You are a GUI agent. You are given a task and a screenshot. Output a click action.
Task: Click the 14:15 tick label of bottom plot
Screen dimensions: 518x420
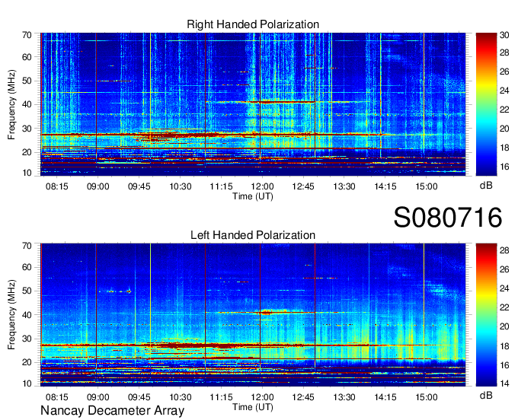coord(385,397)
